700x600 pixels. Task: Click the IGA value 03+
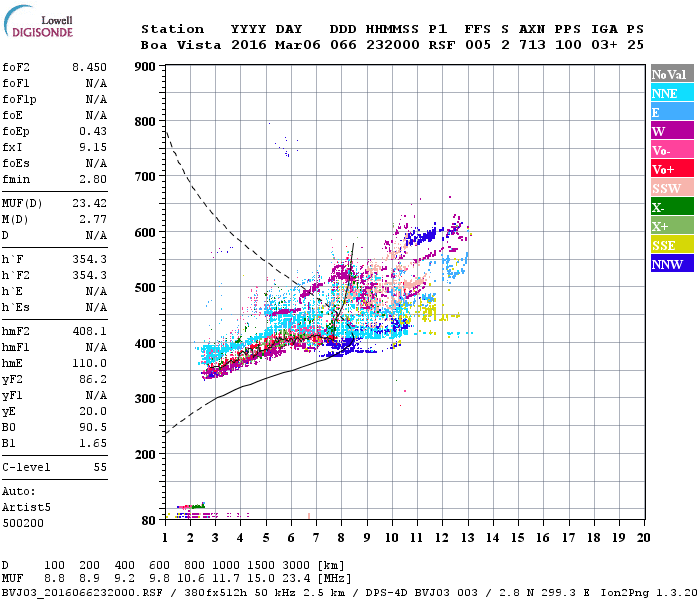(x=604, y=45)
